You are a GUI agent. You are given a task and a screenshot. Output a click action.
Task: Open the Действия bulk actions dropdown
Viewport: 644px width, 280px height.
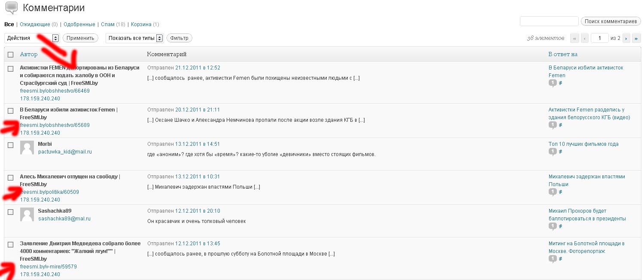click(32, 38)
